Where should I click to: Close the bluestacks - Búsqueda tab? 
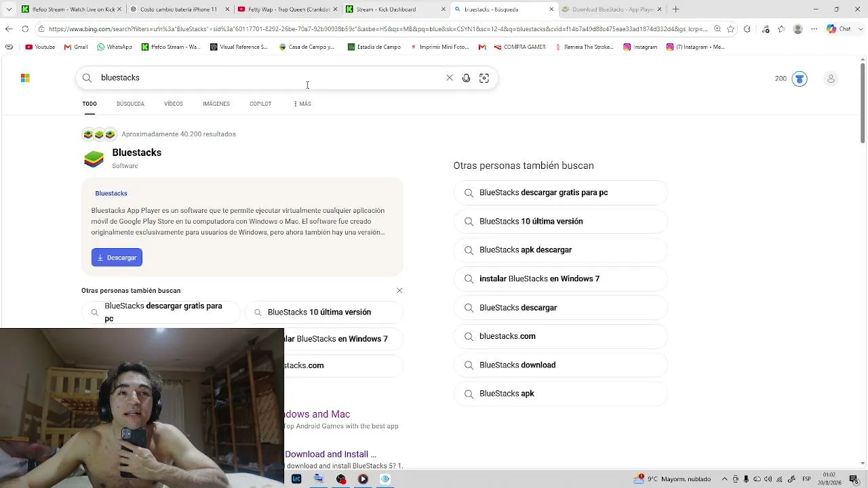[551, 9]
